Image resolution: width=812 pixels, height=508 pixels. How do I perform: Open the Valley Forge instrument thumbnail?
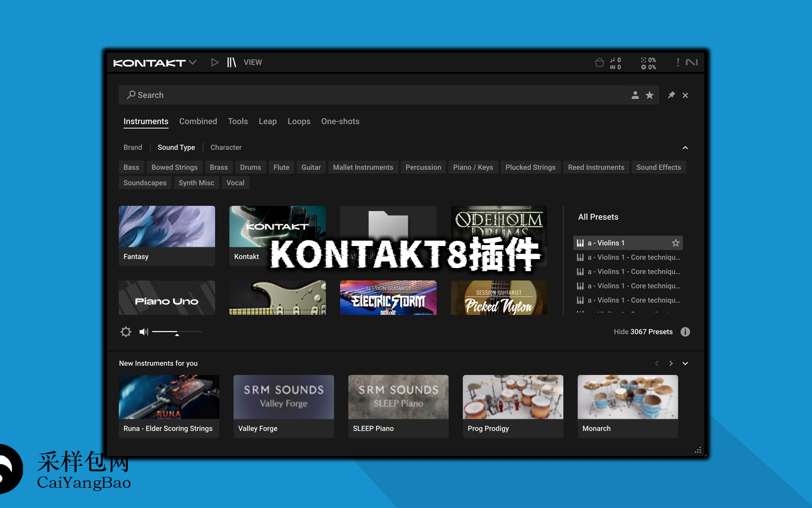(x=283, y=397)
